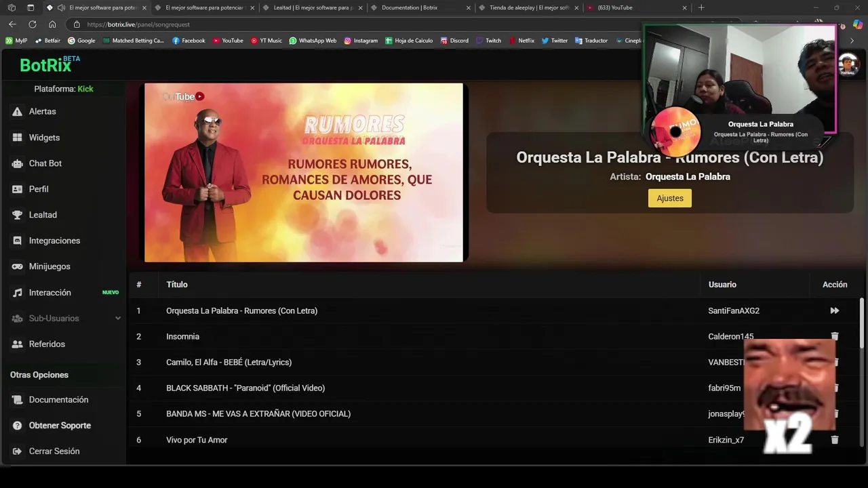This screenshot has width=868, height=488.
Task: Click the BotRix Beta logo
Action: (x=50, y=64)
